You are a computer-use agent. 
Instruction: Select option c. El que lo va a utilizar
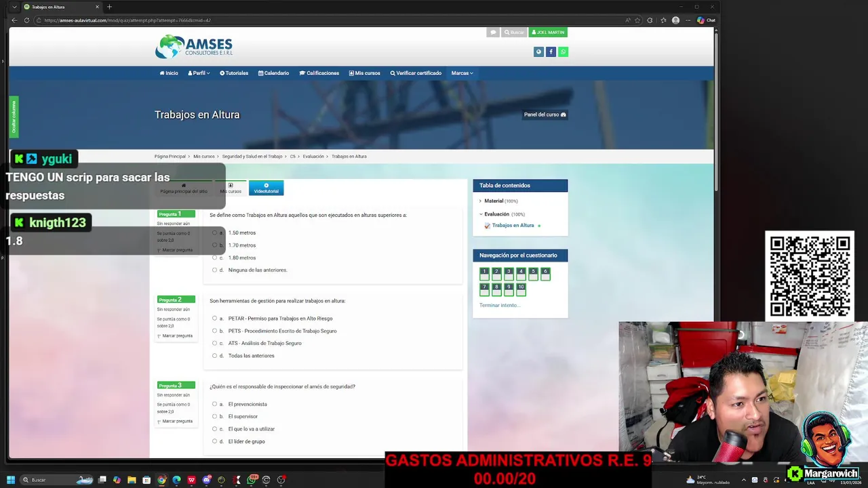coord(214,429)
